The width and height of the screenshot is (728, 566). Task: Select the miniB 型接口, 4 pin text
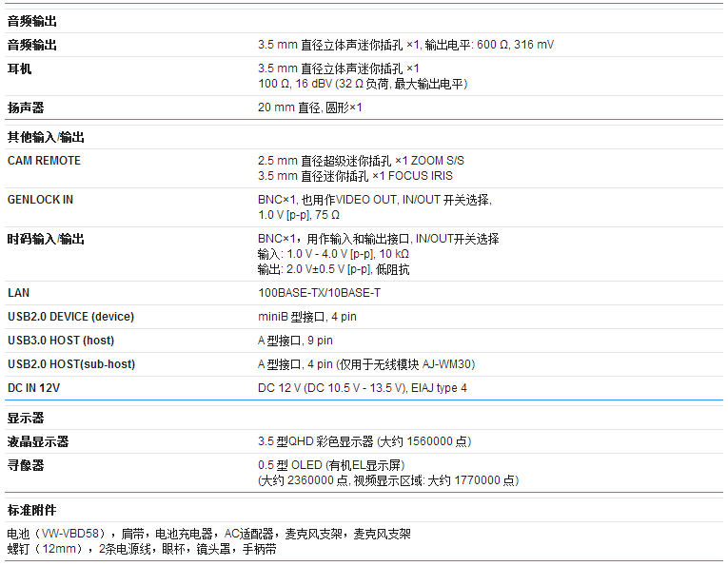pos(307,317)
